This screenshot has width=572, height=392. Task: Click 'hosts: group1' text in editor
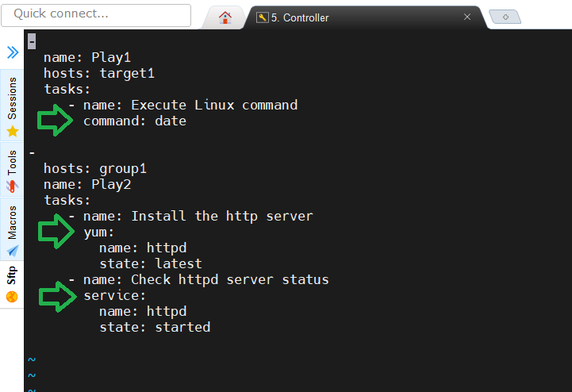click(95, 169)
